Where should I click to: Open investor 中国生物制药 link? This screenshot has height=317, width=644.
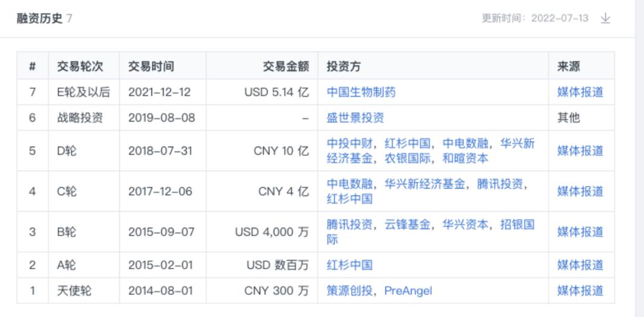pos(361,92)
